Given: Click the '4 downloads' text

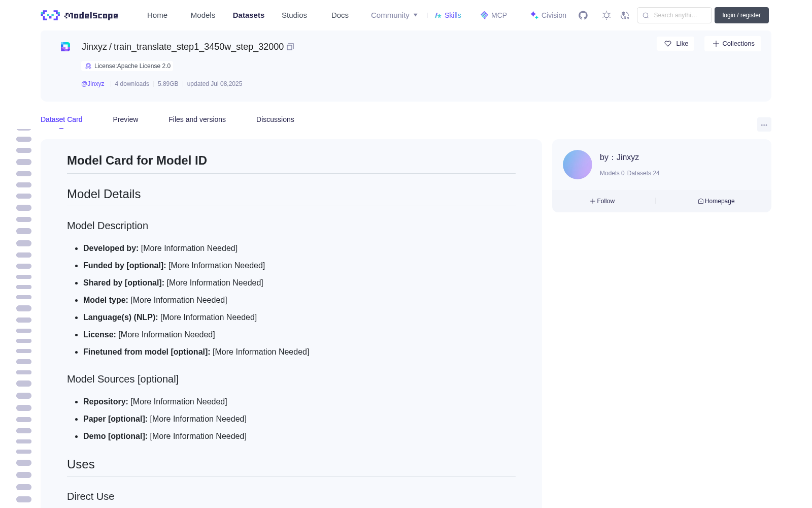Looking at the screenshot, I should [x=132, y=84].
